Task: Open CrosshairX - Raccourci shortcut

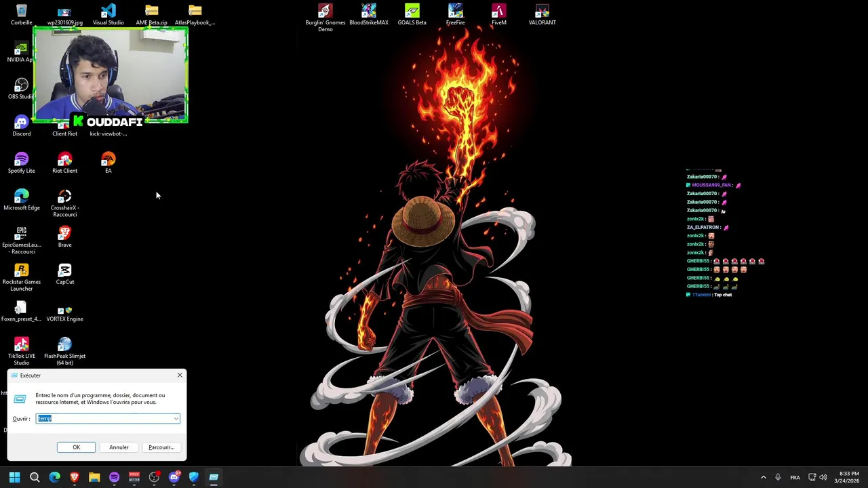Action: (x=64, y=203)
